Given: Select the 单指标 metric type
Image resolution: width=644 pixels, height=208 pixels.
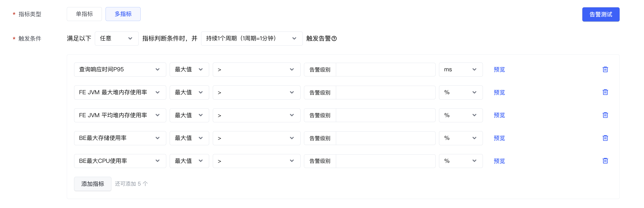Looking at the screenshot, I should click(84, 14).
